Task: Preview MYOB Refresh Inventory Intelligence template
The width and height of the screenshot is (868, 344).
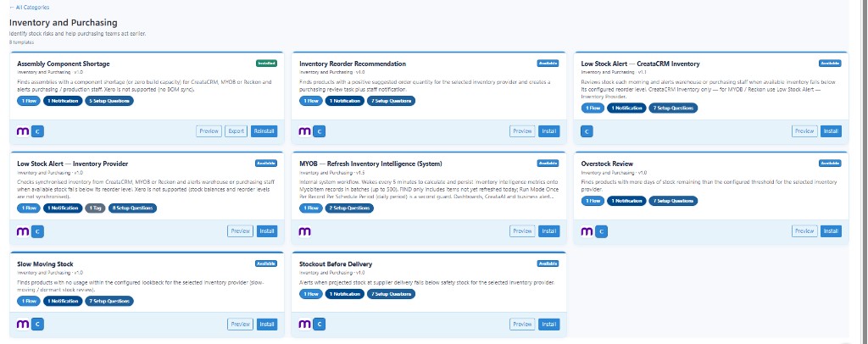Action: 522,231
